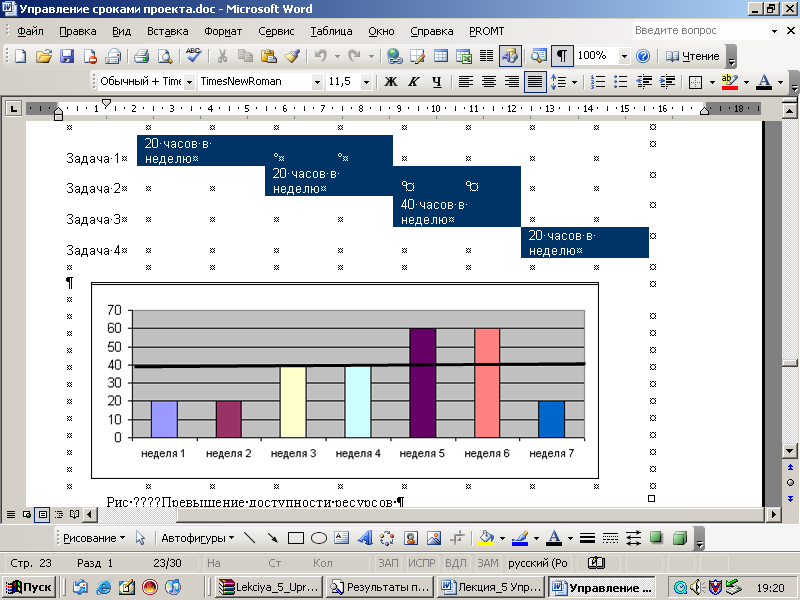Image resolution: width=800 pixels, height=600 pixels.
Task: Open the Формат menu
Action: tap(223, 31)
